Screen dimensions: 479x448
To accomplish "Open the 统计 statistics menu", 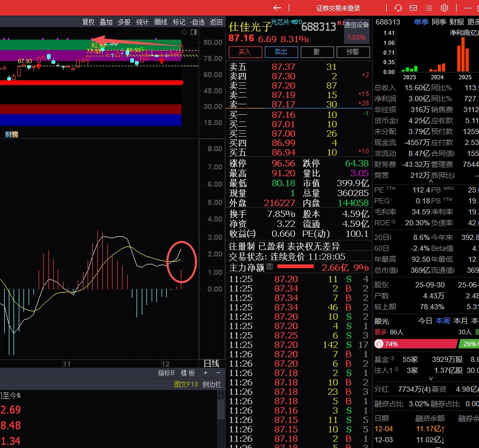I will (x=142, y=22).
